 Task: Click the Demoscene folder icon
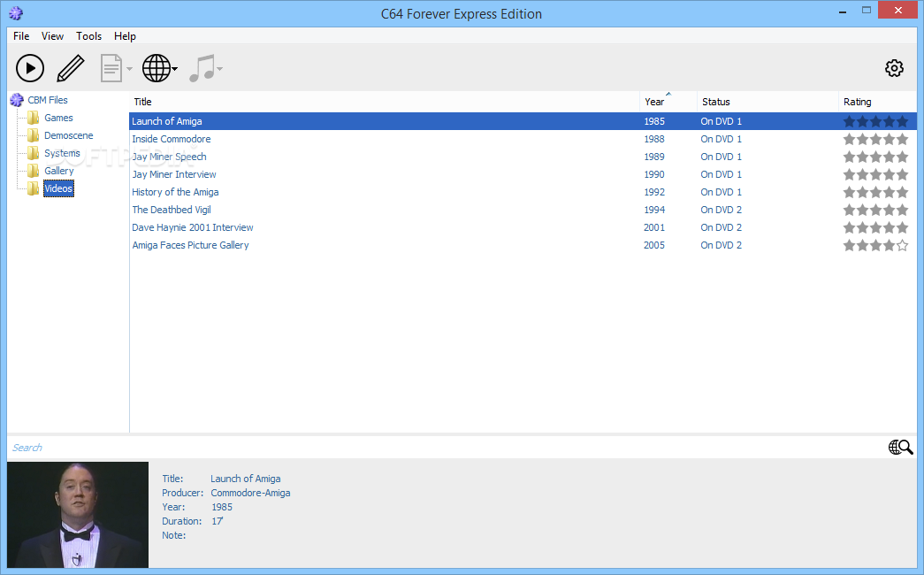[x=34, y=135]
